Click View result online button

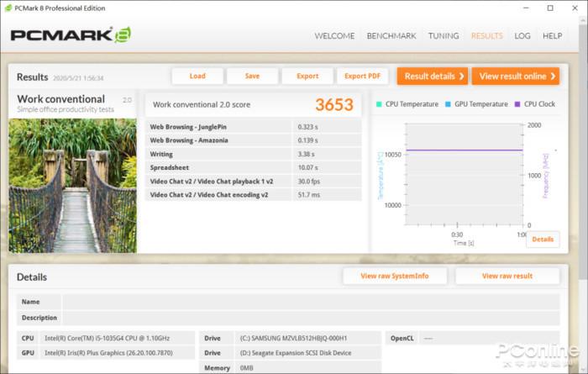516,76
